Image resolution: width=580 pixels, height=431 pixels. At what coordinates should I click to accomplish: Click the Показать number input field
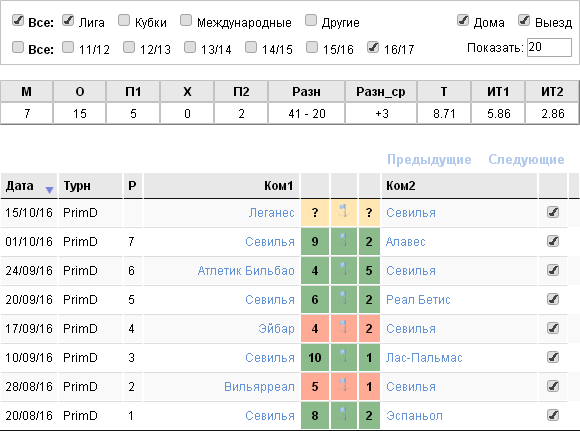click(549, 47)
